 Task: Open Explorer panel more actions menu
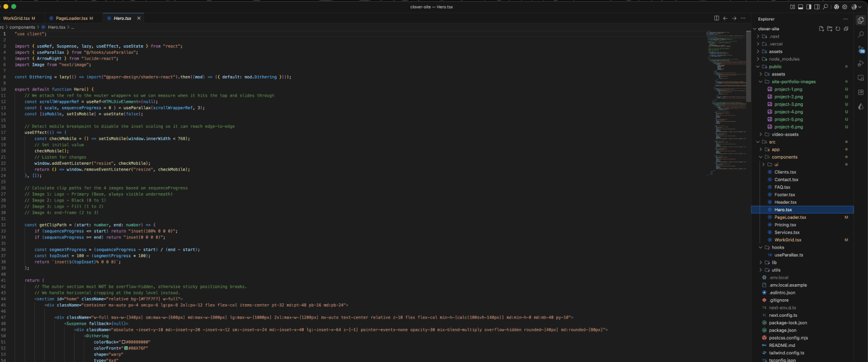coord(846,19)
